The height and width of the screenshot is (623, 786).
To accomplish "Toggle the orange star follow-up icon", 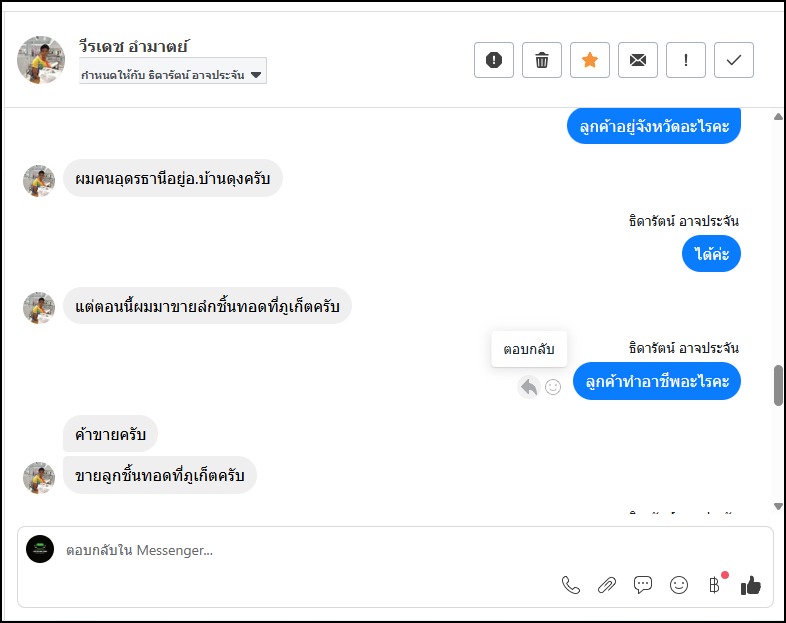I will (590, 60).
